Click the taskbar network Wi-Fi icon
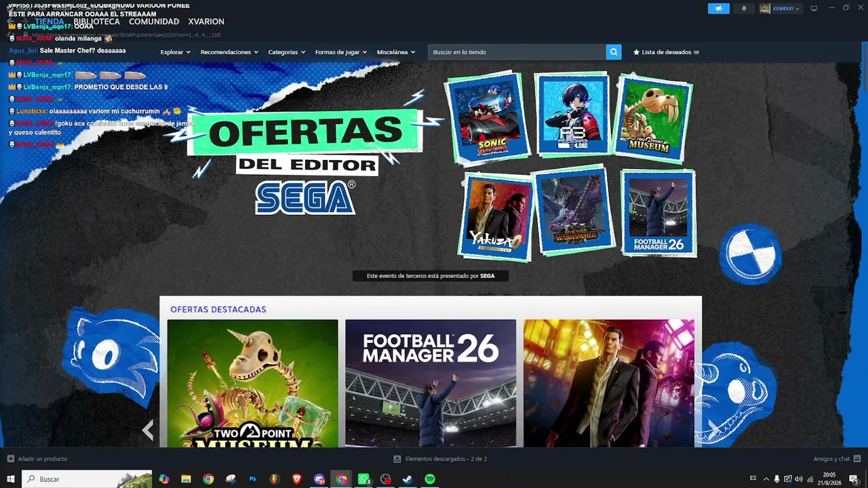The width and height of the screenshot is (868, 488). 810,479
